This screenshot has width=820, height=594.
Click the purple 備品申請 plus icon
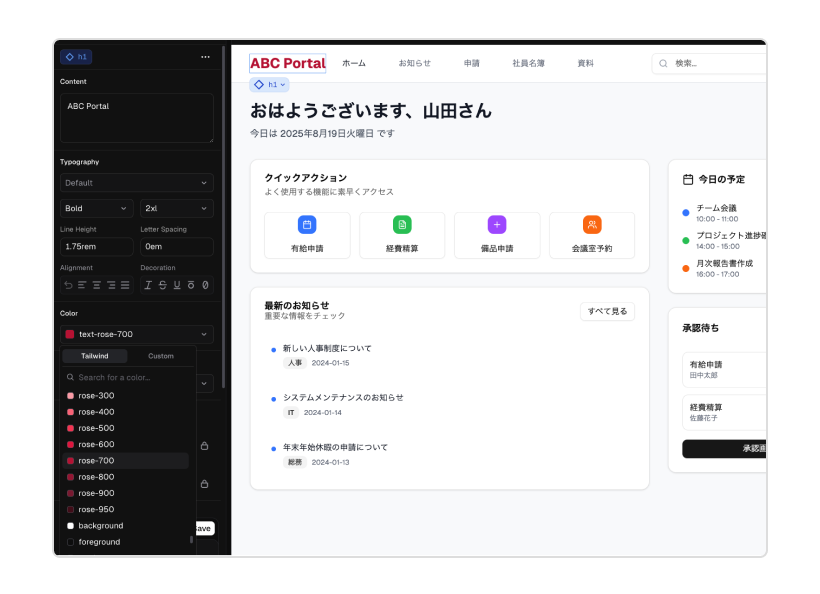[497, 225]
